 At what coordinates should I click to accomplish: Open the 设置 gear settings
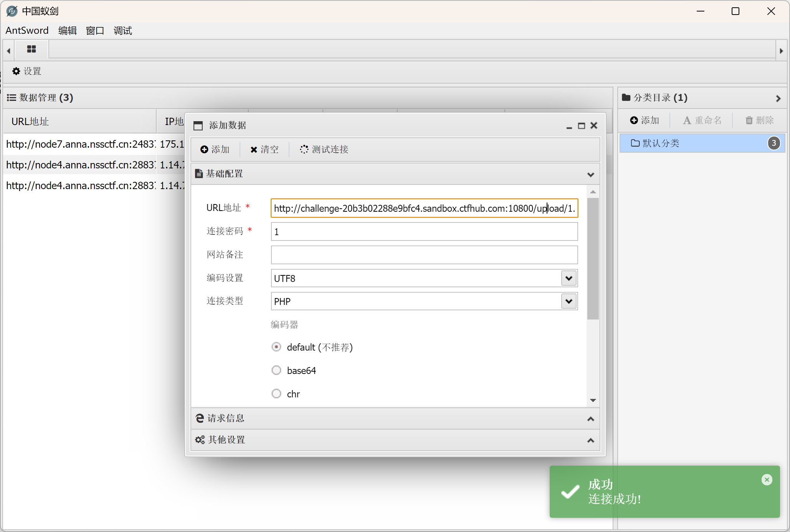pos(27,71)
